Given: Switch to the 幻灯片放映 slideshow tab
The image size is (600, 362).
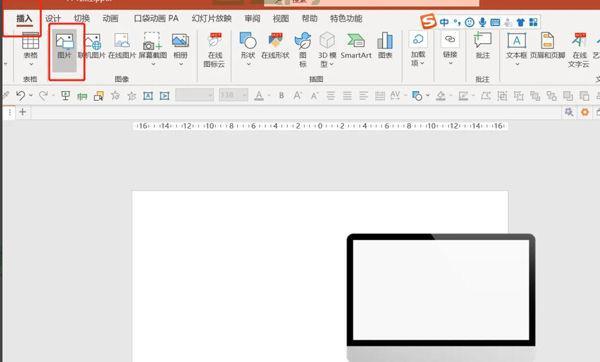Looking at the screenshot, I should pyautogui.click(x=212, y=18).
